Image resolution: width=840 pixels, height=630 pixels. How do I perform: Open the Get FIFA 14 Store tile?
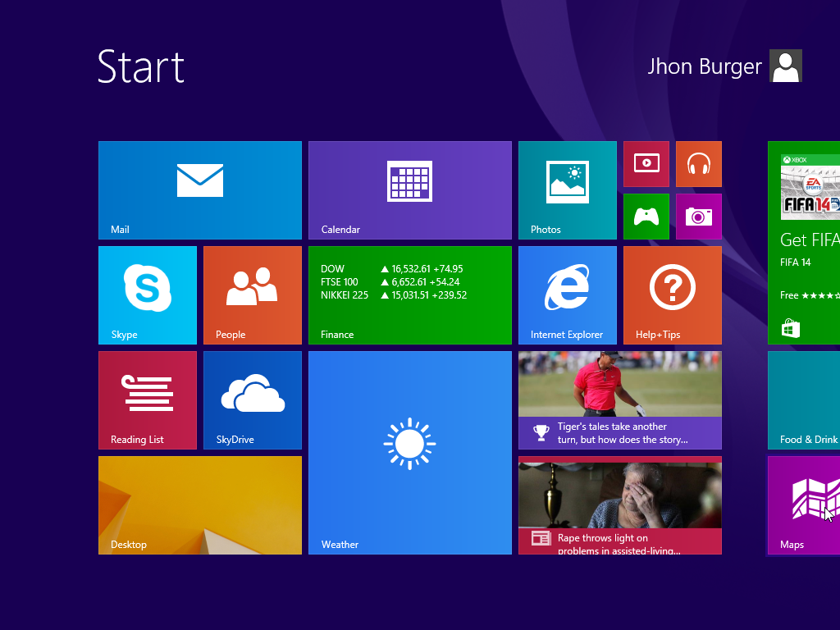coord(804,243)
